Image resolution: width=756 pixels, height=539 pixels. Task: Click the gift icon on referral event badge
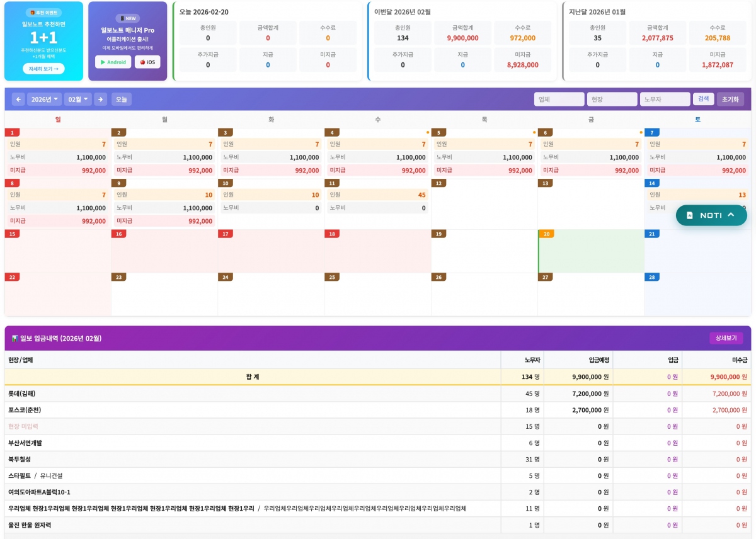pos(32,13)
